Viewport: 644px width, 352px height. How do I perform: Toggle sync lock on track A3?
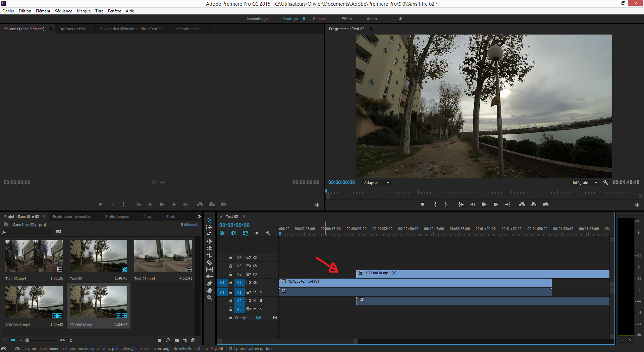pyautogui.click(x=249, y=309)
